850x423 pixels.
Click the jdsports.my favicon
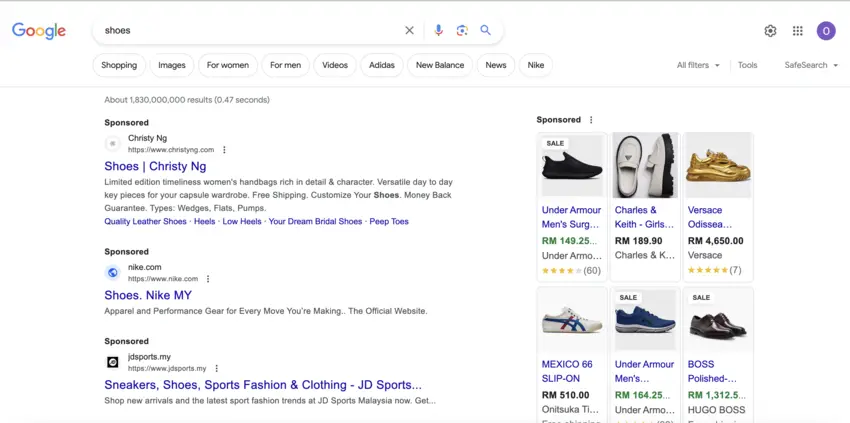coord(113,362)
